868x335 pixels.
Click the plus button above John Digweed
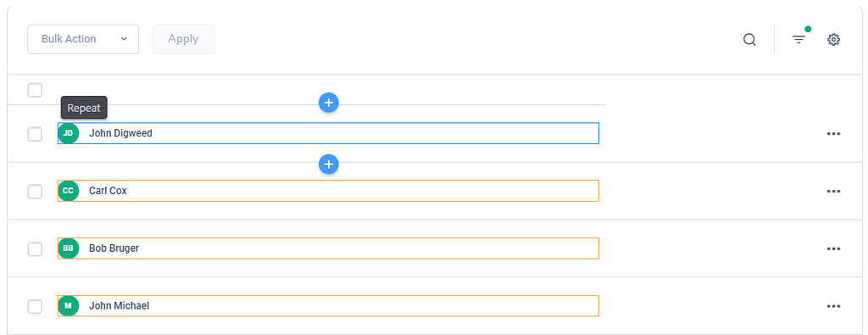(x=329, y=103)
